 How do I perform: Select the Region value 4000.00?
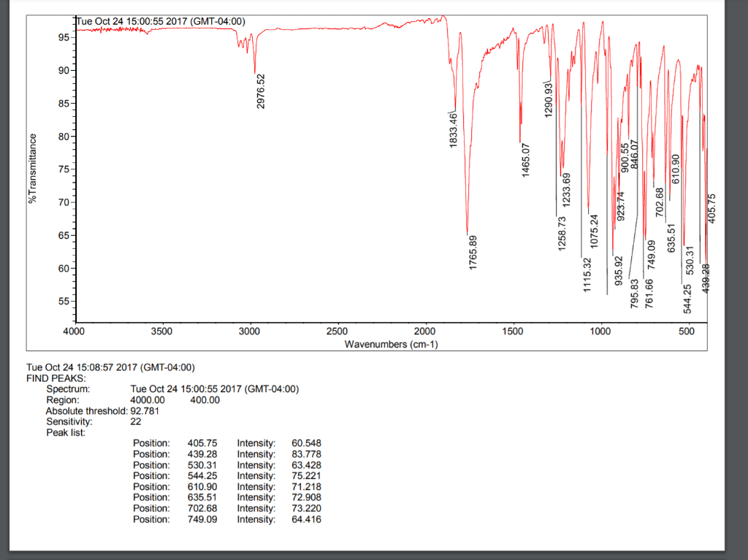click(147, 400)
